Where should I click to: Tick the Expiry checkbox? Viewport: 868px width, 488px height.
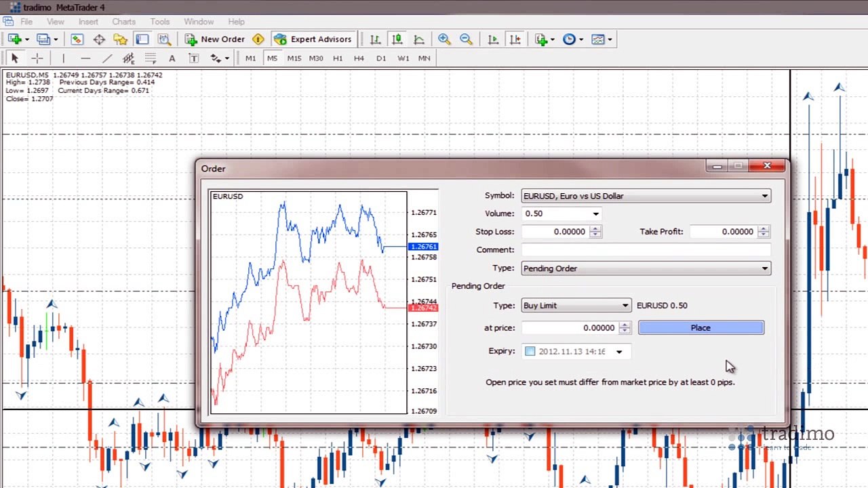(530, 351)
